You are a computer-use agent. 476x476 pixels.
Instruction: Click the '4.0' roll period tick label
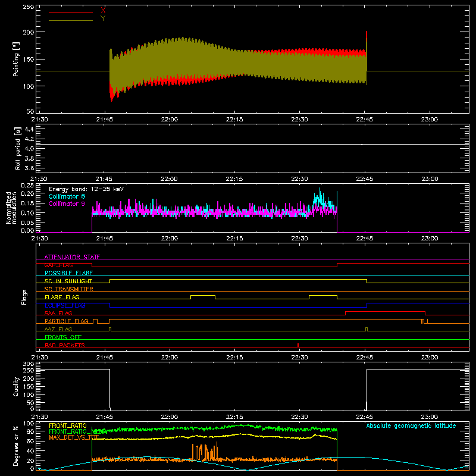tap(29, 149)
